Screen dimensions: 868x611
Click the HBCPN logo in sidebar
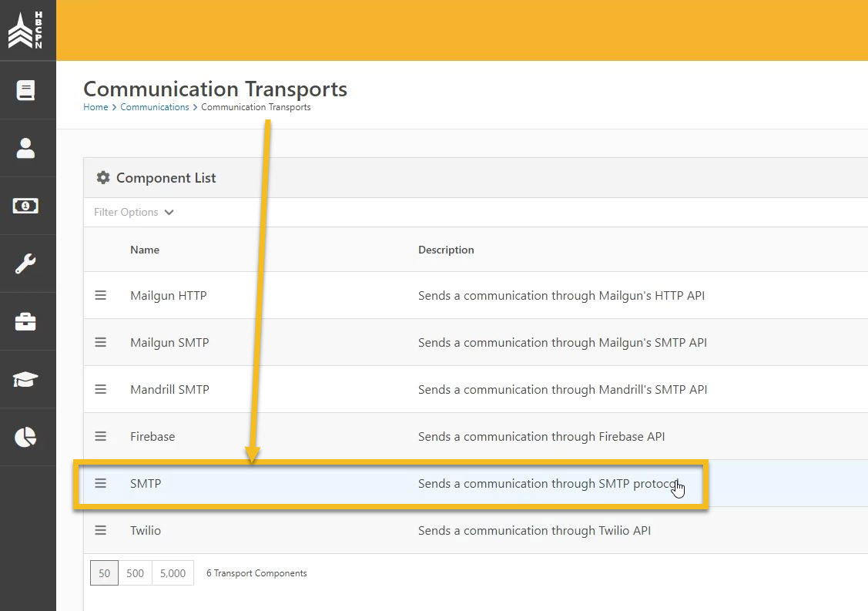[x=25, y=30]
